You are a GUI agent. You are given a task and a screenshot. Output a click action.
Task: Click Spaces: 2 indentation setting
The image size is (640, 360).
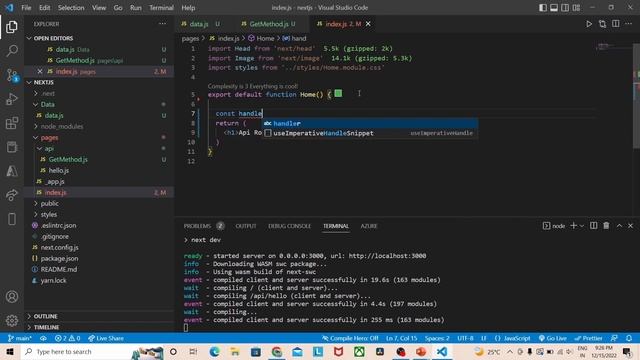point(437,338)
